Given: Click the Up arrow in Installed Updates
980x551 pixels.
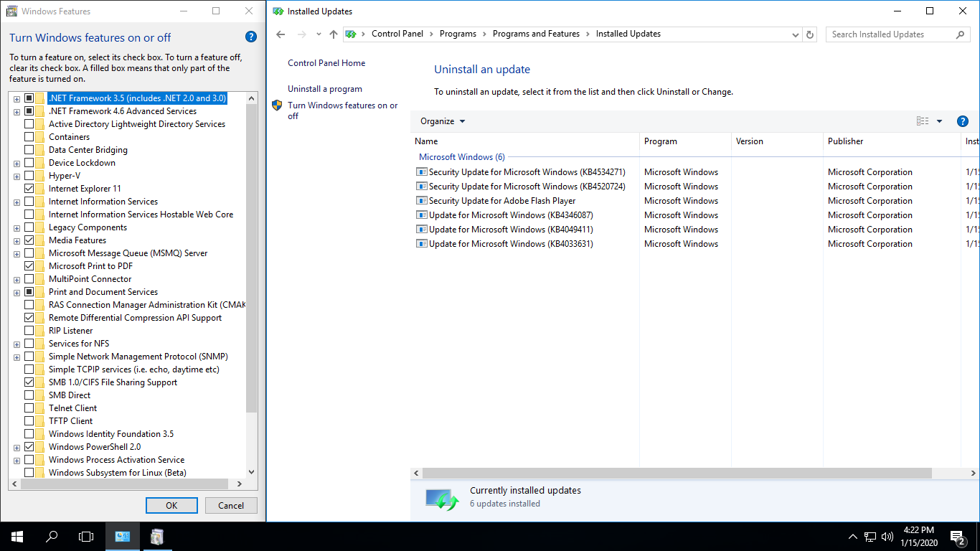Looking at the screenshot, I should [x=333, y=34].
